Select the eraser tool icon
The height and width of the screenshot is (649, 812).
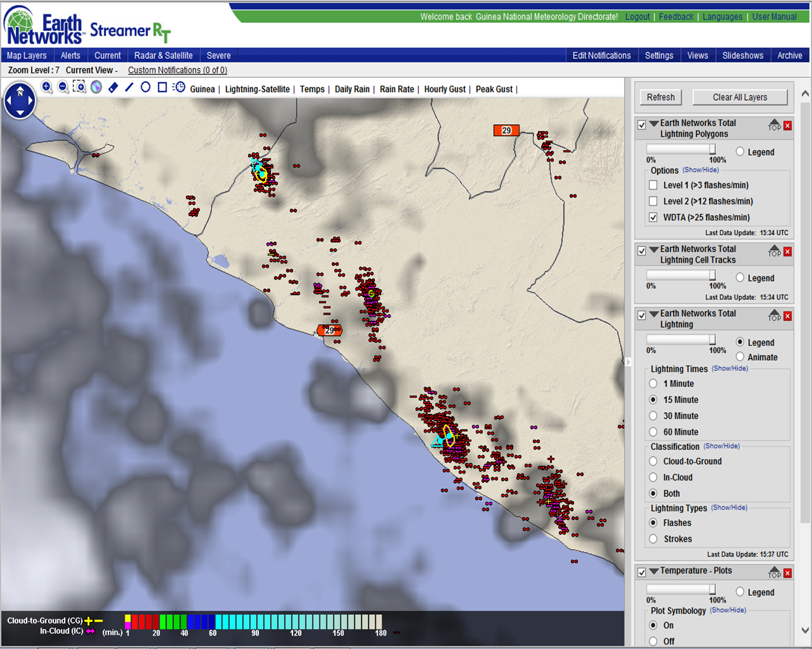pyautogui.click(x=113, y=87)
